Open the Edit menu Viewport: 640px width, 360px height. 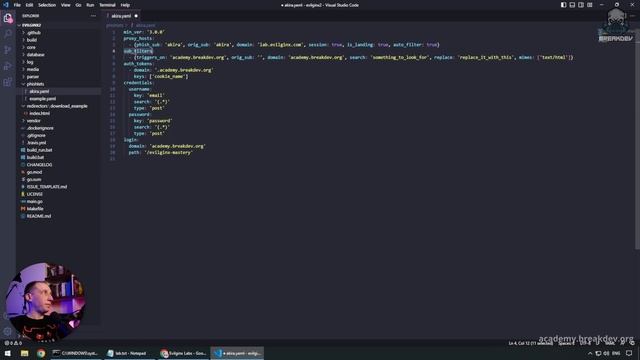coord(29,5)
